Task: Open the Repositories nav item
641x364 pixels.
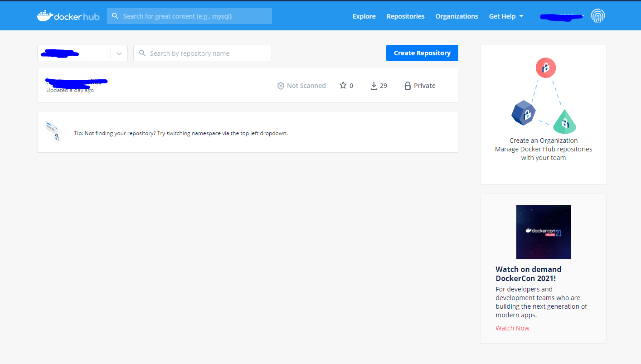Action: point(405,16)
